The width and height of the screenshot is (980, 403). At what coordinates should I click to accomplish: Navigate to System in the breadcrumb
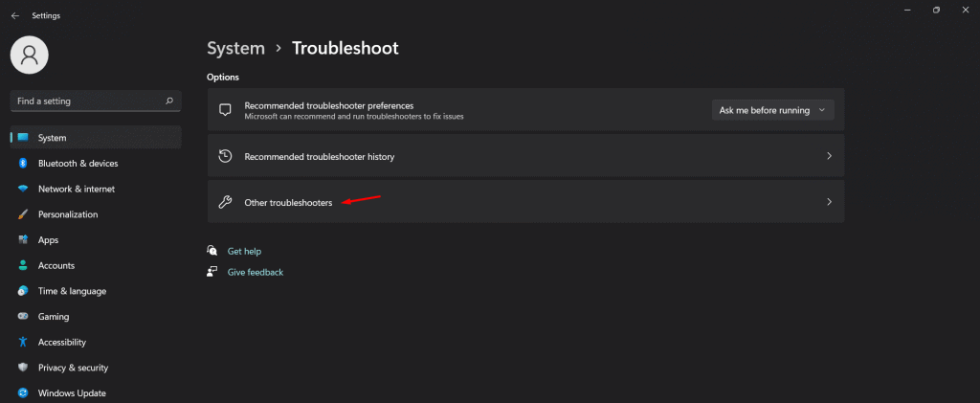coord(235,48)
